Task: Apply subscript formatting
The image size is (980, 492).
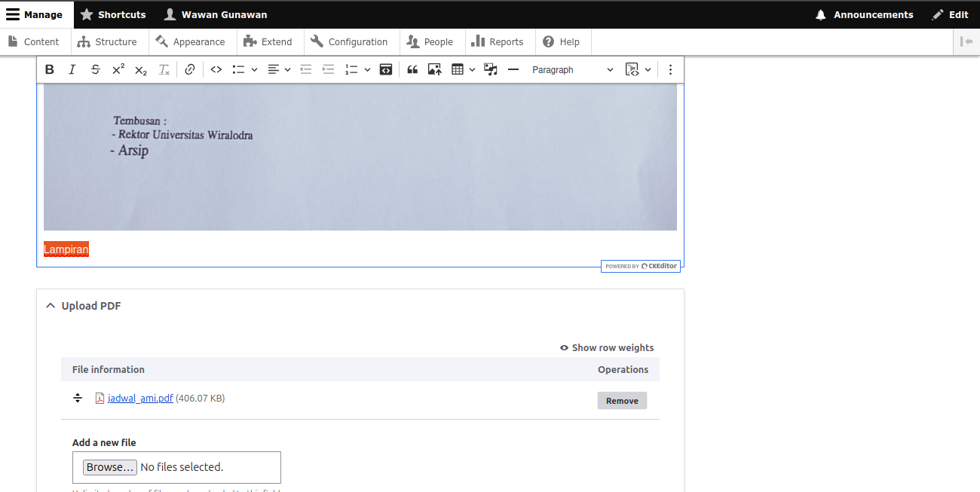Action: [141, 69]
